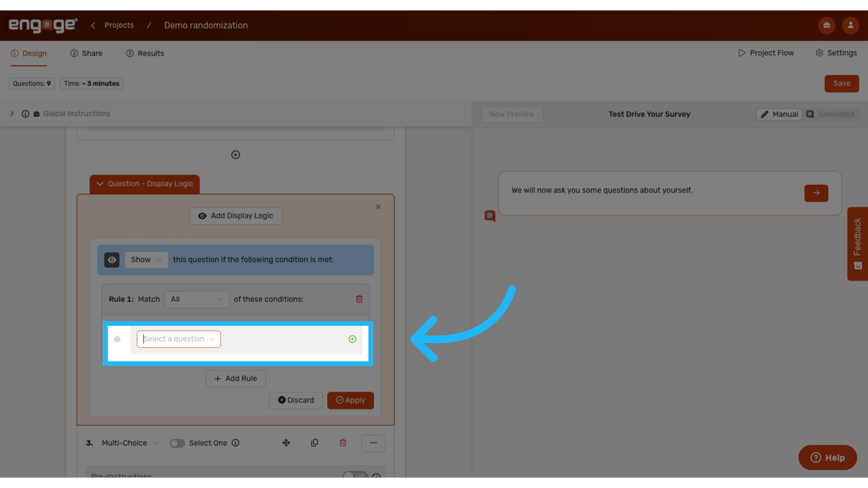Click the circled plus to add a question

[x=236, y=155]
